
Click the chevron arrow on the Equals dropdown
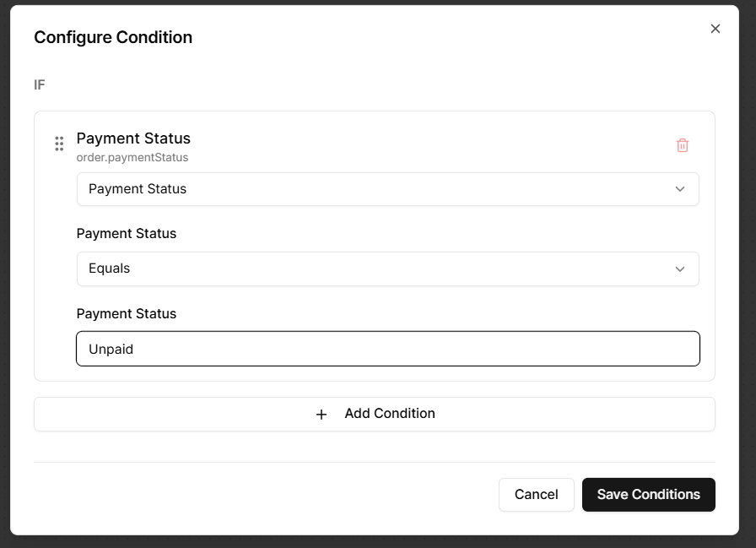pyautogui.click(x=680, y=269)
